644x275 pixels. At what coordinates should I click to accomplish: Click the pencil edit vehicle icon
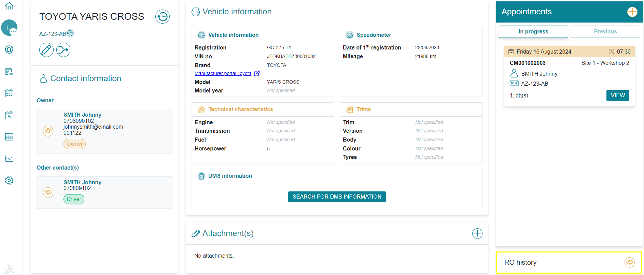tap(46, 50)
